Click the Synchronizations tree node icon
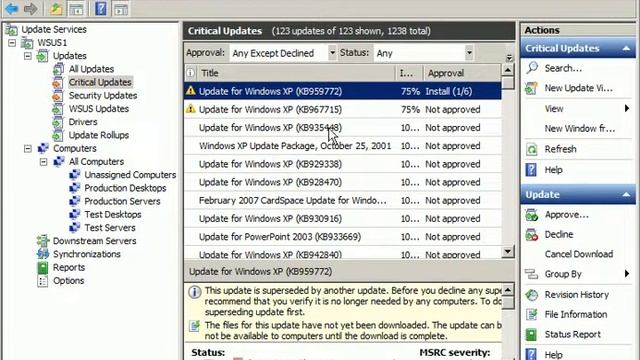The image size is (640, 360). point(43,254)
